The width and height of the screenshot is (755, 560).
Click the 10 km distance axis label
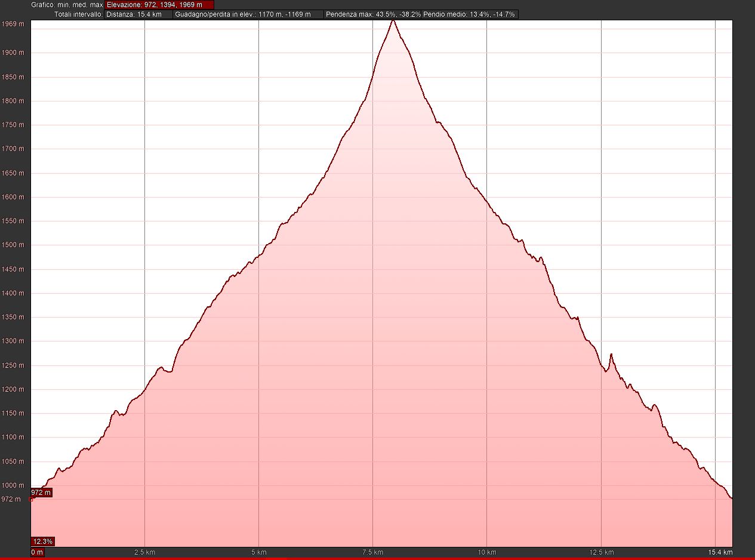point(487,552)
